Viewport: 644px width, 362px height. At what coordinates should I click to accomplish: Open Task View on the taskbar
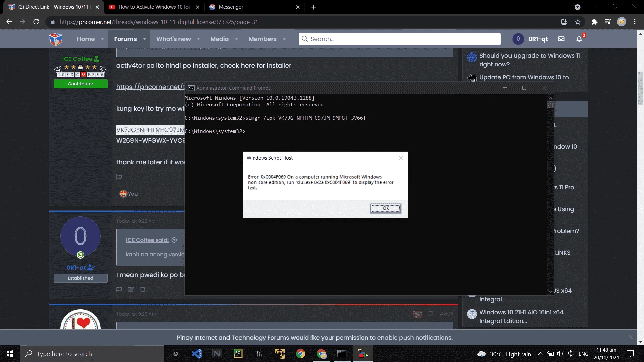[x=175, y=354]
